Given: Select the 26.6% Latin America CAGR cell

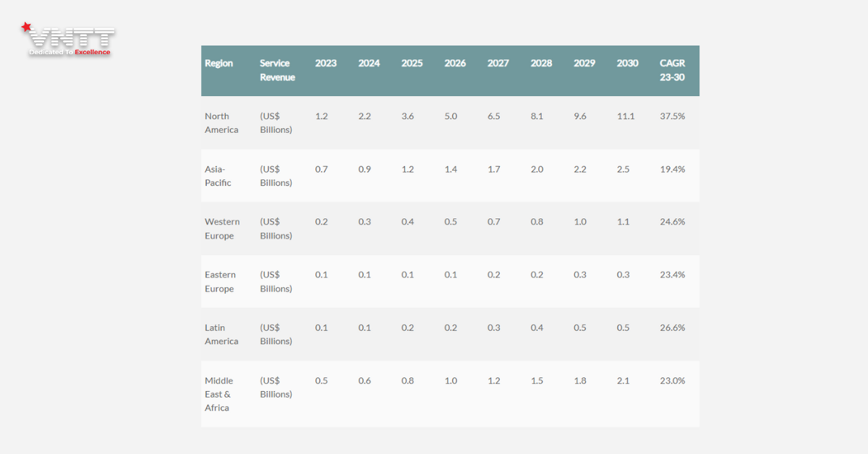Looking at the screenshot, I should pos(672,327).
